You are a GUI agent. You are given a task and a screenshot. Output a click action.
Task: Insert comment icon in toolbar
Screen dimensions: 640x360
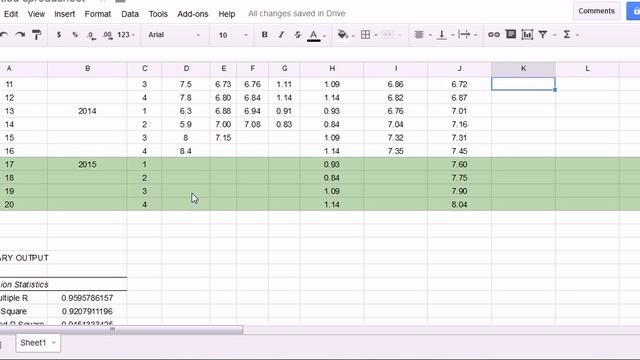point(511,35)
